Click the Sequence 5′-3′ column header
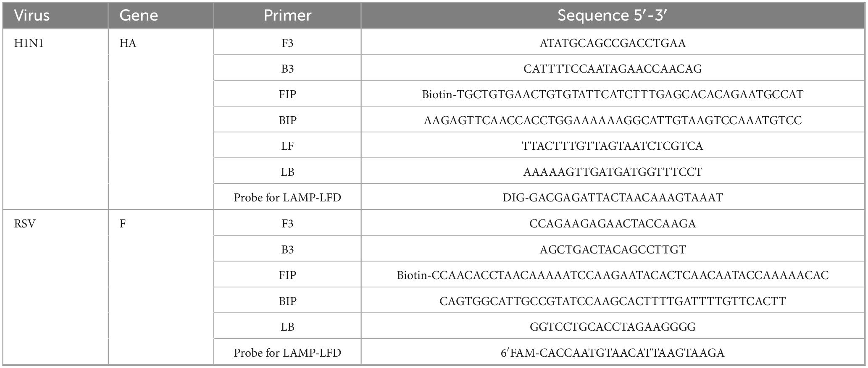This screenshot has height=368, width=868. 612,16
